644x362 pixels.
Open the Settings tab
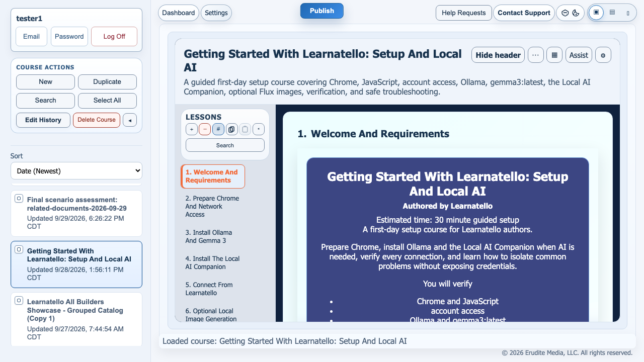(x=216, y=13)
